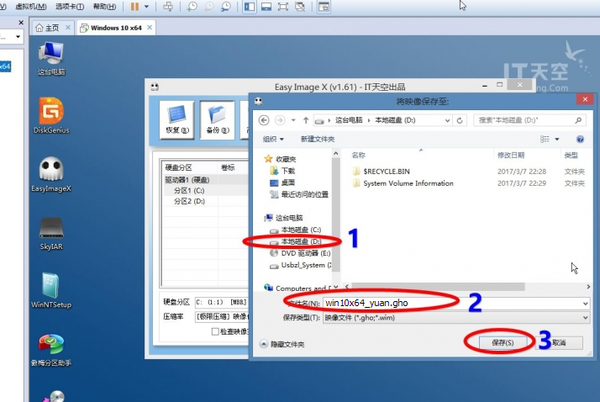Select the System Volume Information folder

coord(408,184)
